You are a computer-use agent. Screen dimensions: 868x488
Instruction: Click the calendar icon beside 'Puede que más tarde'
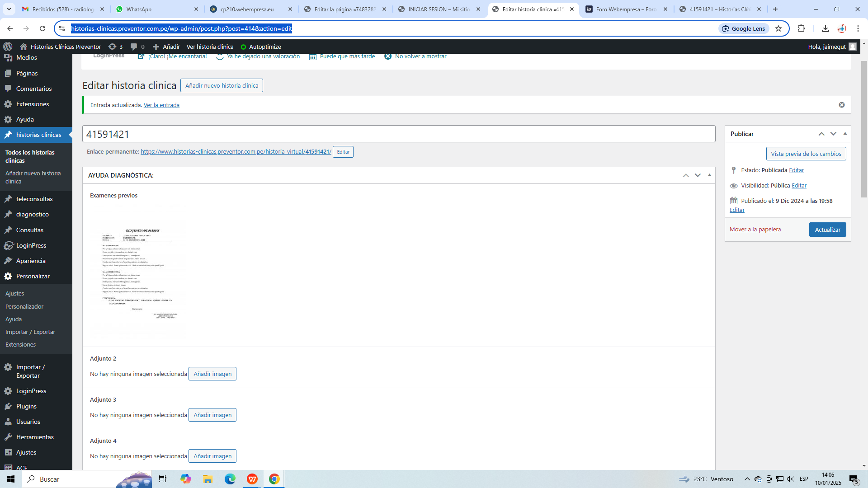pos(313,56)
